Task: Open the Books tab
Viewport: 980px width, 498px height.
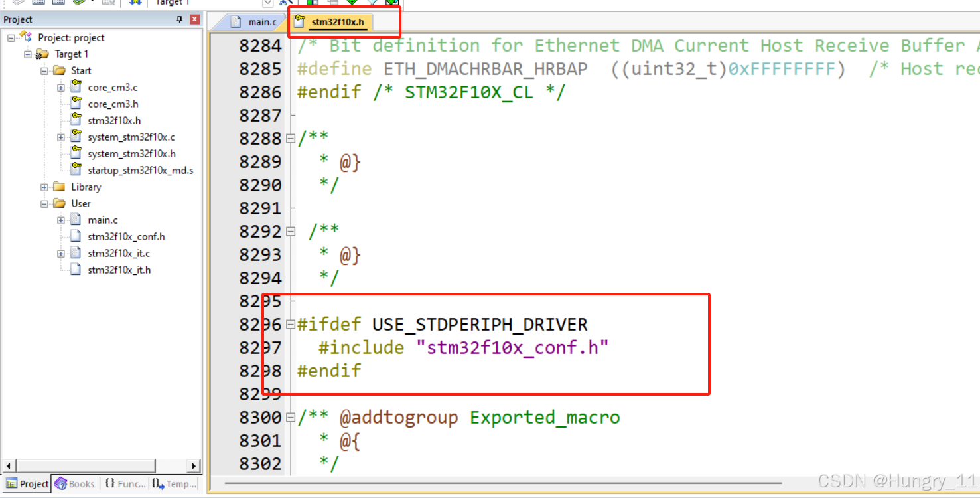Action: (75, 484)
